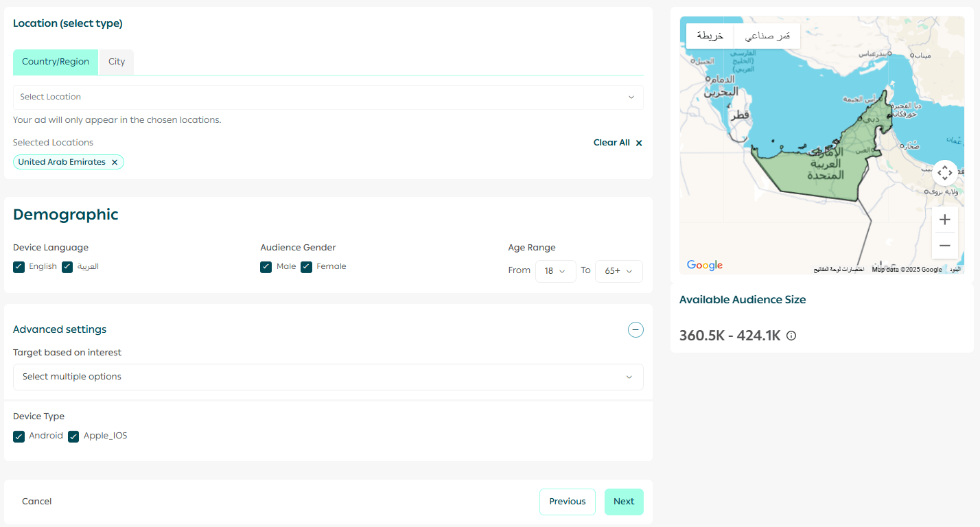Open the map camera pan control
The height and width of the screenshot is (527, 980).
pos(945,173)
